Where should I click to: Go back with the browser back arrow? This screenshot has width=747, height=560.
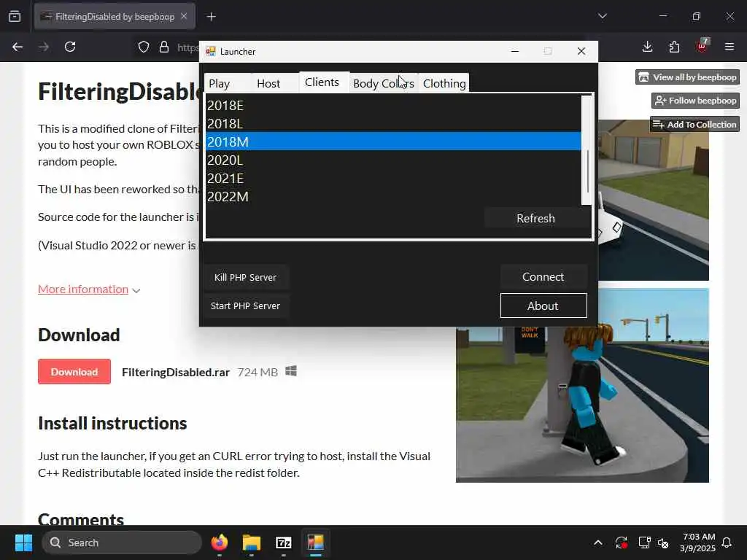point(18,47)
